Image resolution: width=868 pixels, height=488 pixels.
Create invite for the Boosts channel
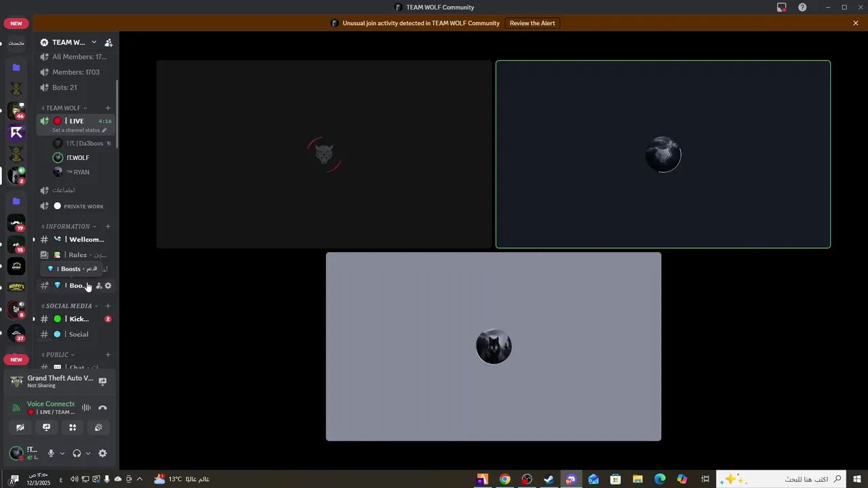click(x=98, y=285)
